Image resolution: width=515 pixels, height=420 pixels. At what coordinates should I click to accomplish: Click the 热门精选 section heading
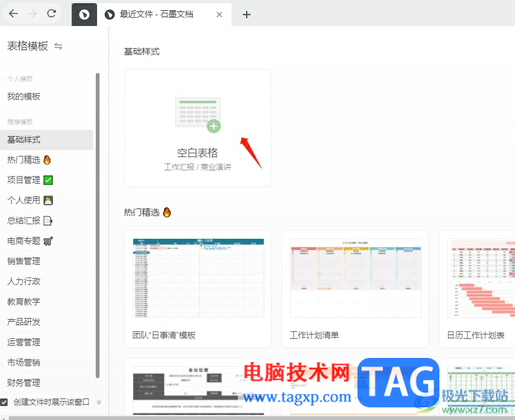pyautogui.click(x=148, y=212)
